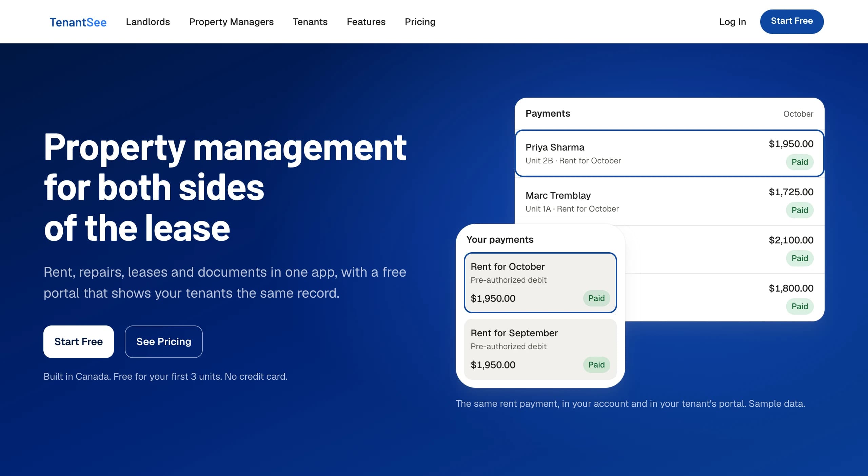Visit Pricing from the top navigation
Viewport: 868px width, 476px height.
[420, 22]
